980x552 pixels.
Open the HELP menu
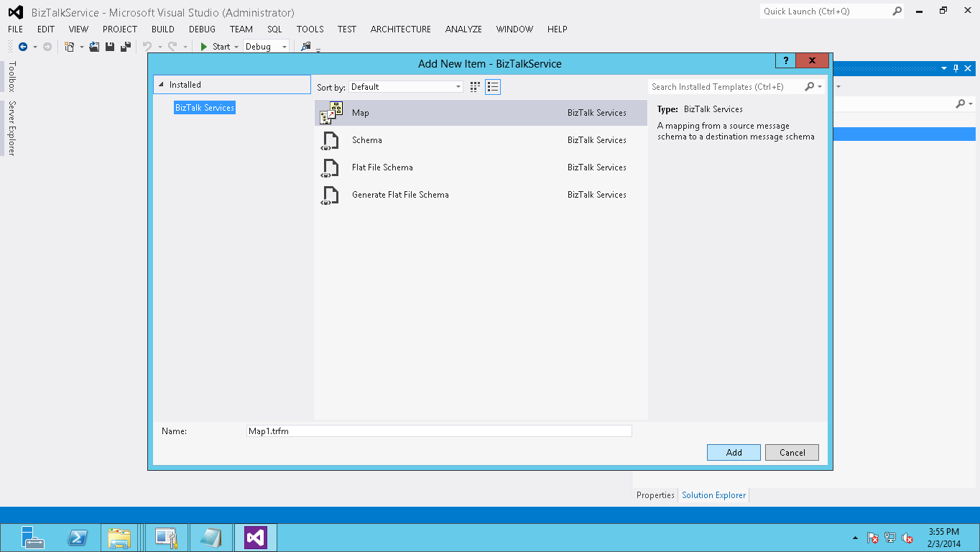click(x=558, y=29)
